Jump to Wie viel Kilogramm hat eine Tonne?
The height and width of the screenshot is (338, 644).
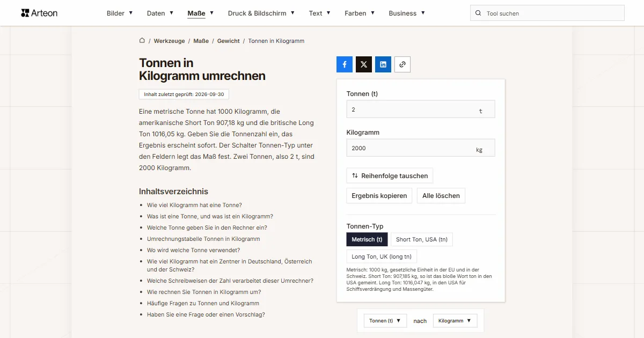click(194, 205)
